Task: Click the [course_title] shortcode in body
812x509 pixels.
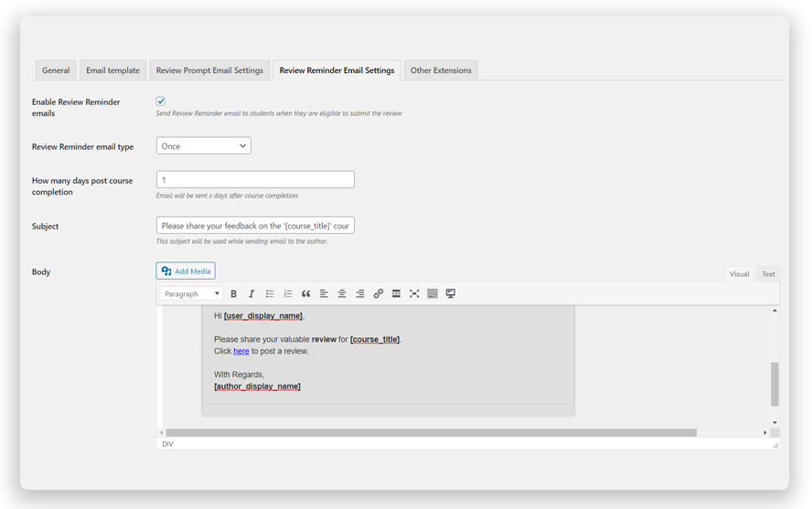Action: coord(375,339)
